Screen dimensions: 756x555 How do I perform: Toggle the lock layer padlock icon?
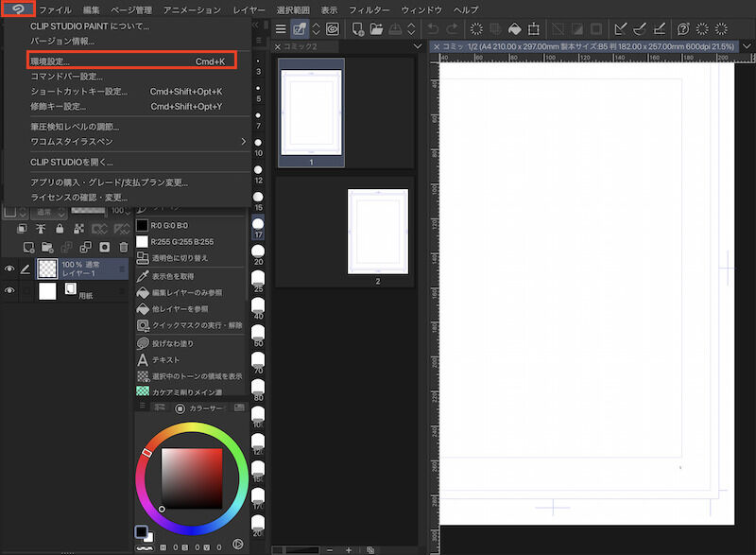tap(60, 229)
